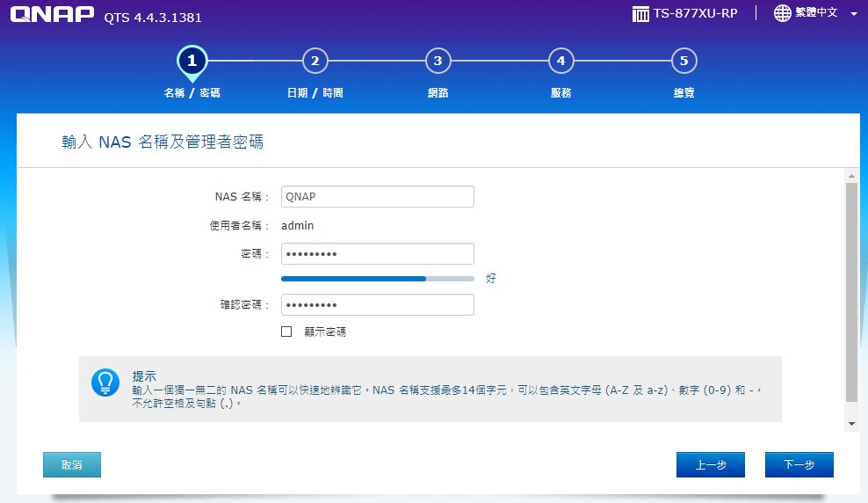Click the globe language icon
The height and width of the screenshot is (503, 868).
(782, 13)
